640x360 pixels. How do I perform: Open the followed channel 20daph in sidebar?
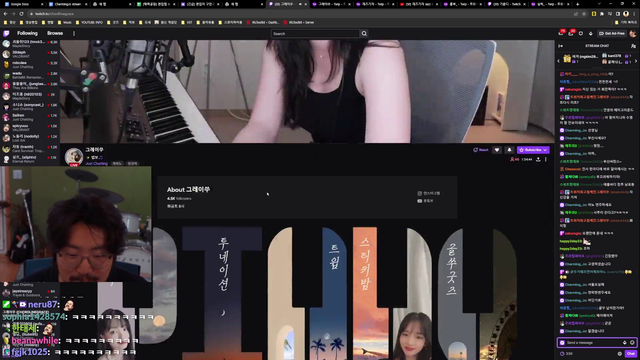(29, 54)
